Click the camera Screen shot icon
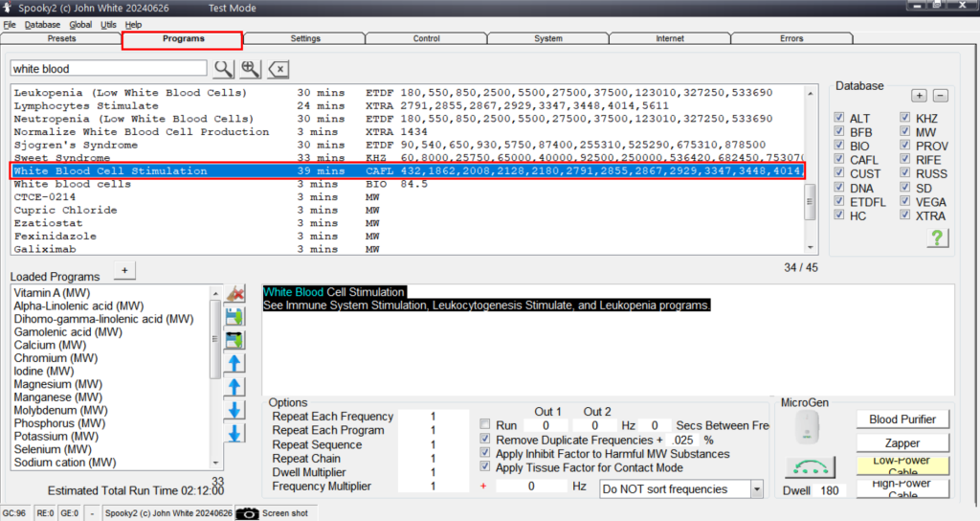 pos(248,513)
